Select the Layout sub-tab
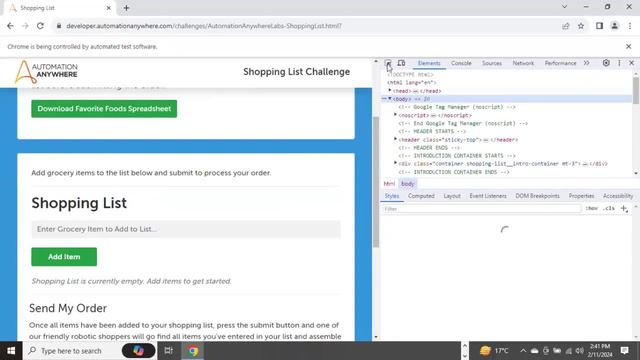The height and width of the screenshot is (360, 640). coord(452,196)
